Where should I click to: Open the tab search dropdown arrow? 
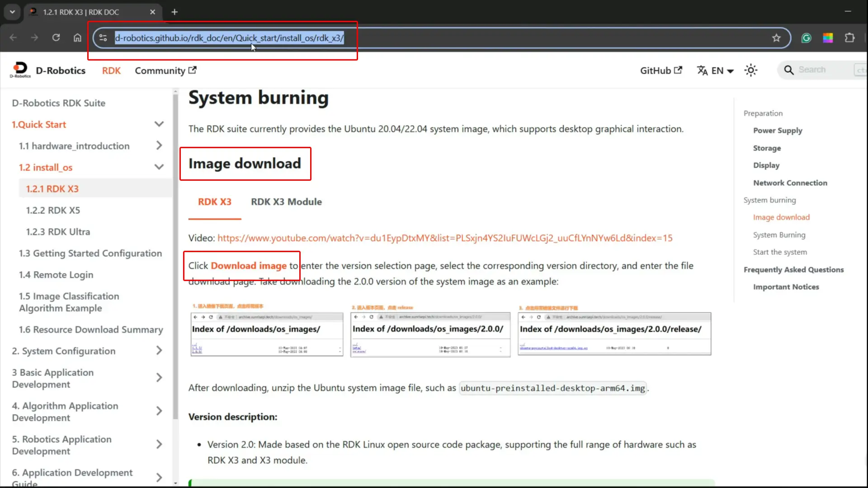(12, 12)
